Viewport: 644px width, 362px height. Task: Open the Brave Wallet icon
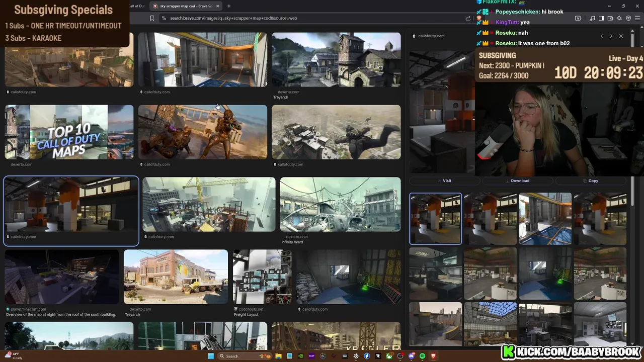click(610, 18)
